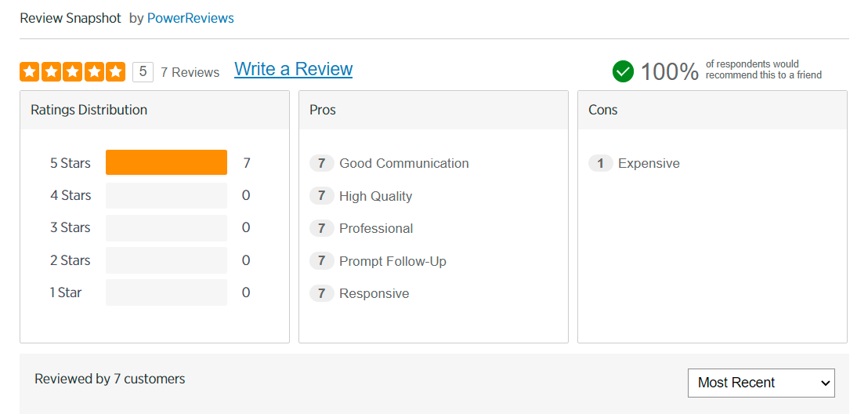This screenshot has height=414, width=868.
Task: Select the Prompt Follow-Up pro tag
Action: (x=392, y=261)
